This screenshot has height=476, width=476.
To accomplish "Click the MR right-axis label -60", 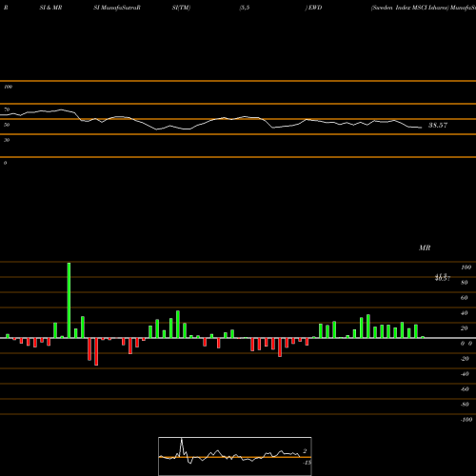I will point(465,389).
